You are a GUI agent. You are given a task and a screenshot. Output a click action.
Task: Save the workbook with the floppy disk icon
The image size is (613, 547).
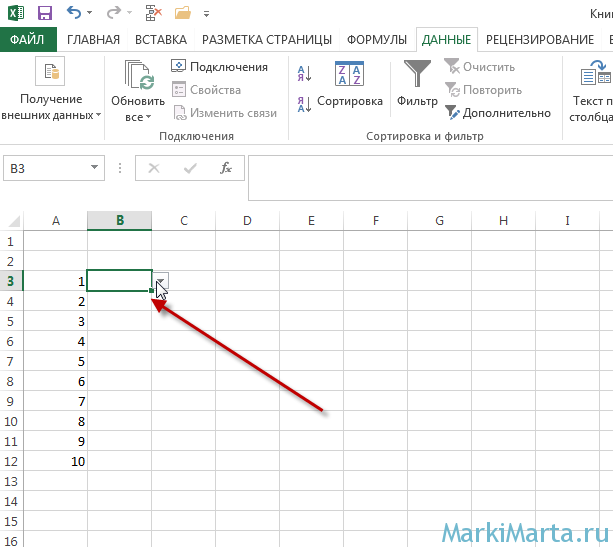tap(45, 13)
